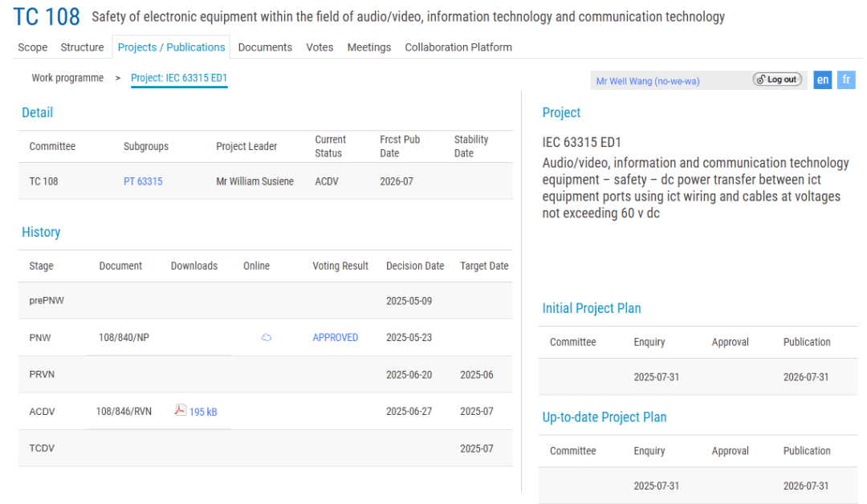The image size is (867, 504).
Task: Download the 195 kB document file
Action: tap(203, 412)
